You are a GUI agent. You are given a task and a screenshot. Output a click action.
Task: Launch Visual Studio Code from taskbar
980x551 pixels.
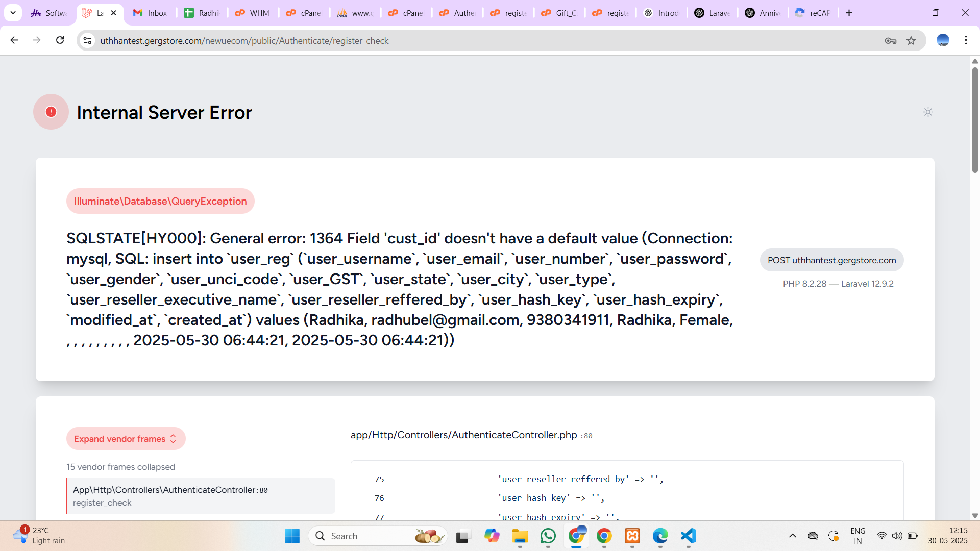(688, 536)
